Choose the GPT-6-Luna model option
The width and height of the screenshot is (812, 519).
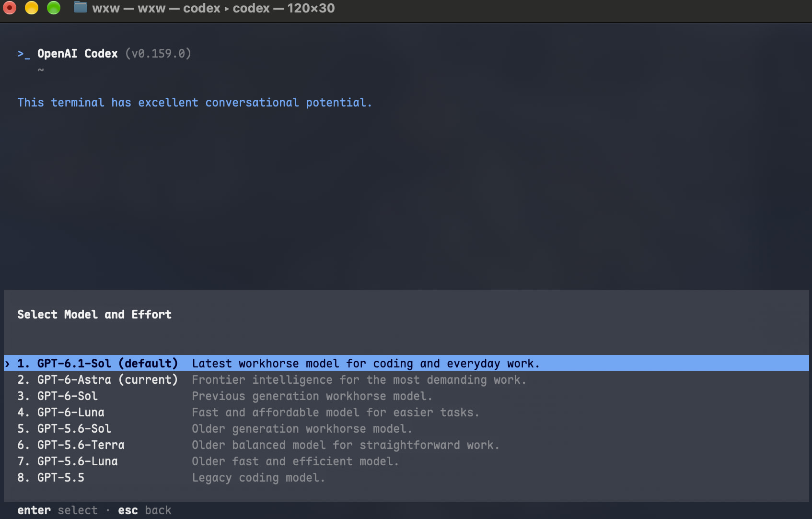pos(406,413)
